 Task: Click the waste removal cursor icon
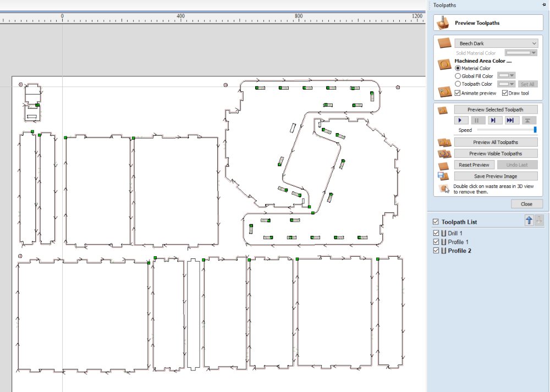click(x=444, y=188)
